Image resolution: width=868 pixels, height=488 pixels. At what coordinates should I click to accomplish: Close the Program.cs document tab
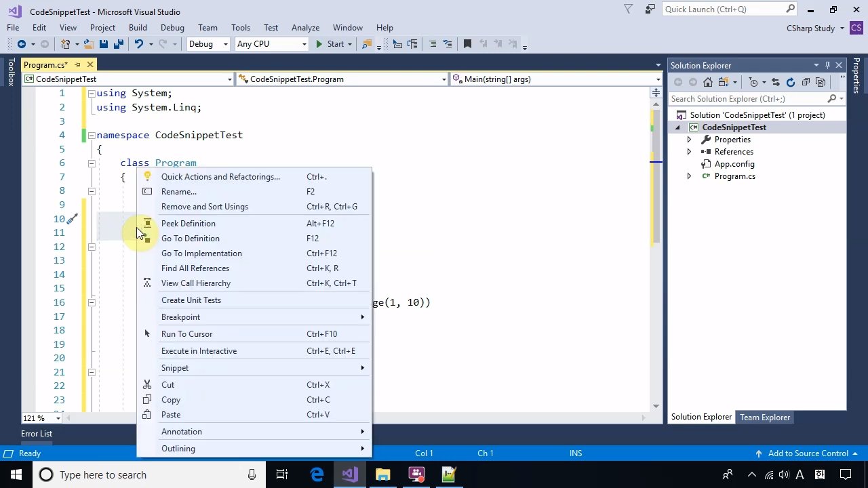(90, 65)
